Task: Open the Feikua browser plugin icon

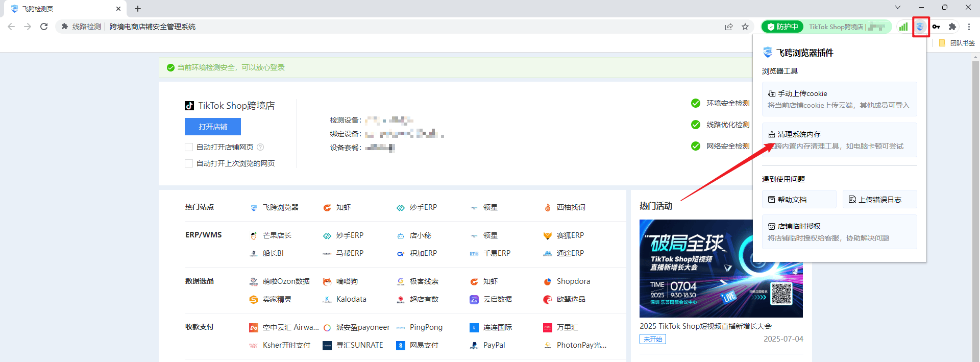Action: 920,27
